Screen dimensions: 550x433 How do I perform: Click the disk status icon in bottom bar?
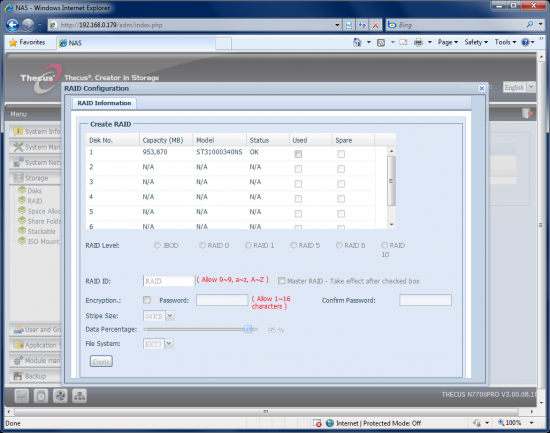[41, 396]
